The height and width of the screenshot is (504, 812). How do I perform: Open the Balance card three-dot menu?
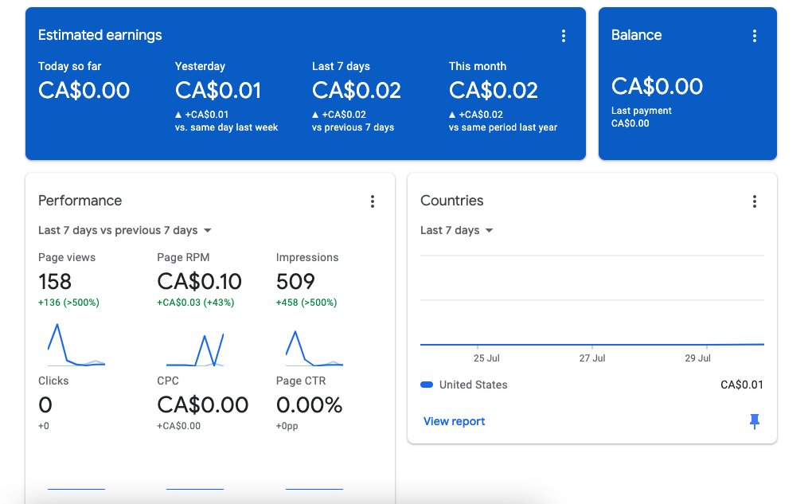(x=755, y=36)
